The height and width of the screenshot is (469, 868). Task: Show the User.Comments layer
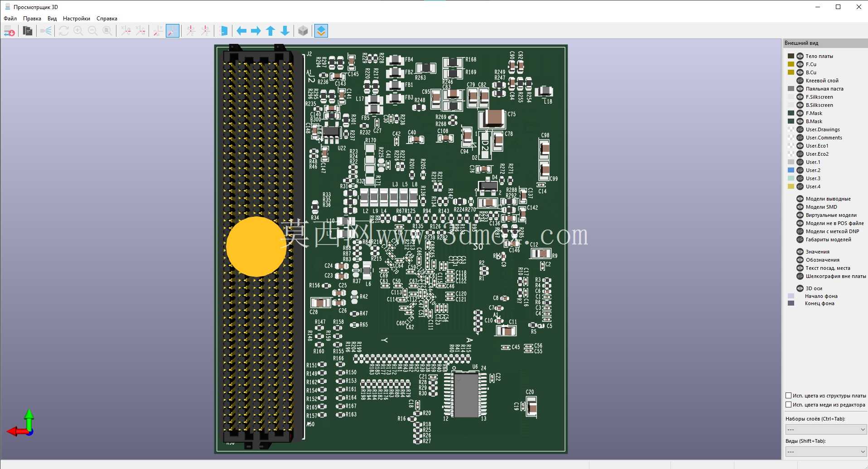click(x=800, y=138)
